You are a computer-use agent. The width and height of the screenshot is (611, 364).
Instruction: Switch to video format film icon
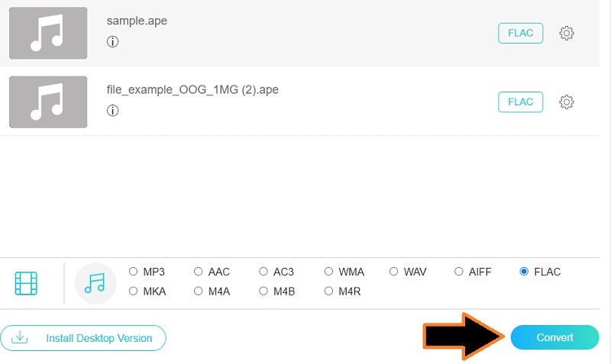point(26,283)
